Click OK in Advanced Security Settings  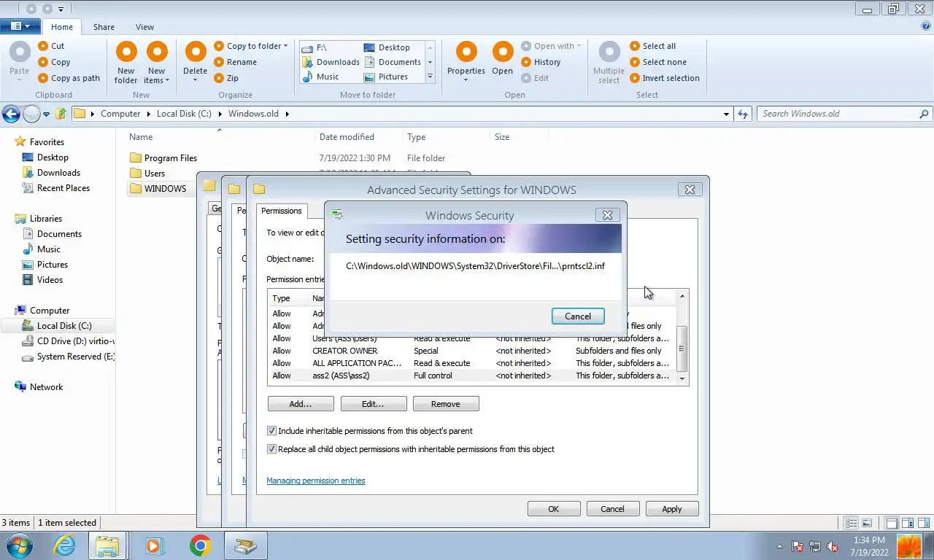coord(554,509)
